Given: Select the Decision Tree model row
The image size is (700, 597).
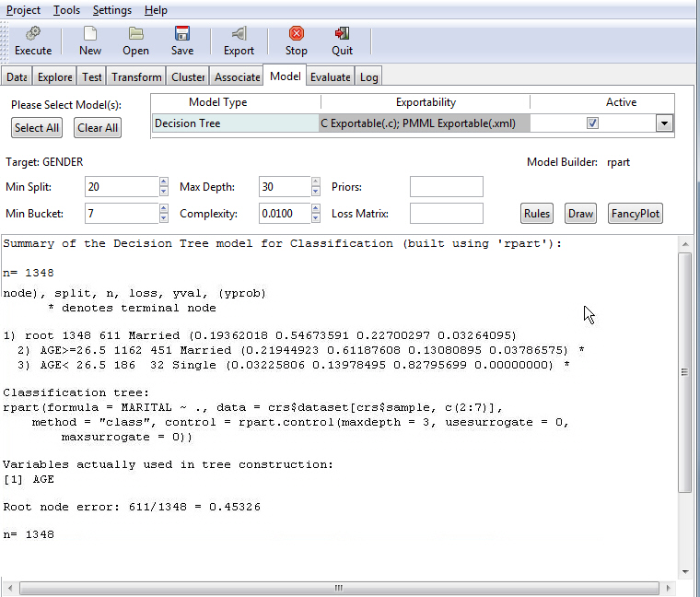Looking at the screenshot, I should click(x=413, y=123).
